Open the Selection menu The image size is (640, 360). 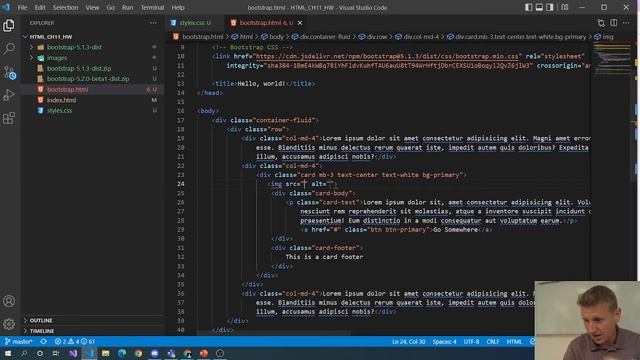click(65, 7)
